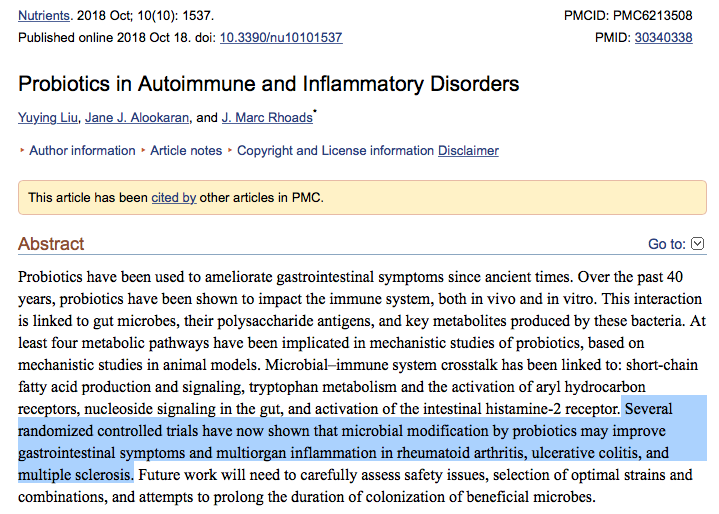Click the Disclaimer link
The width and height of the screenshot is (719, 514).
[x=468, y=151]
